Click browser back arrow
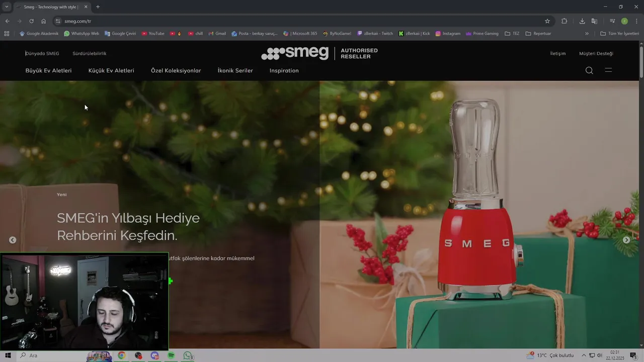 point(7,21)
